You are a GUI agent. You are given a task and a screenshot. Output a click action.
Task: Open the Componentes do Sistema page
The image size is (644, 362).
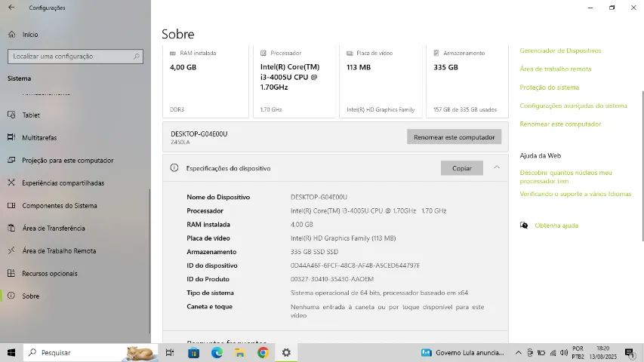75,205
